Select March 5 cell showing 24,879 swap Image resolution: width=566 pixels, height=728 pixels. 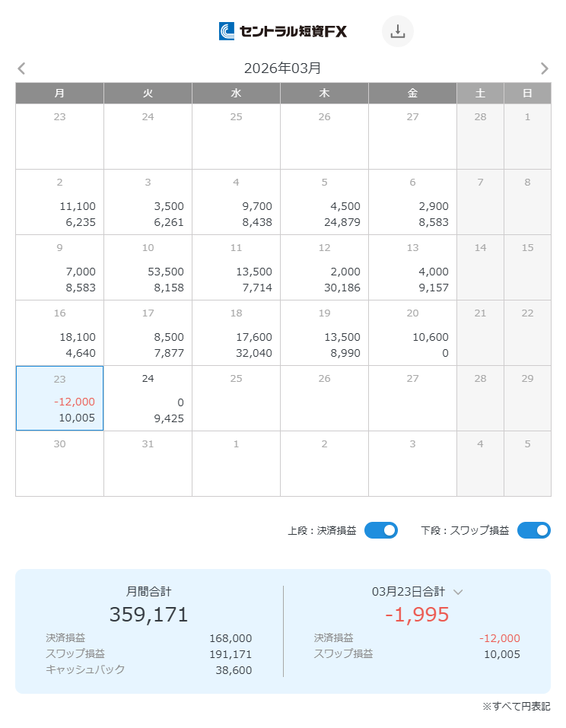(324, 202)
